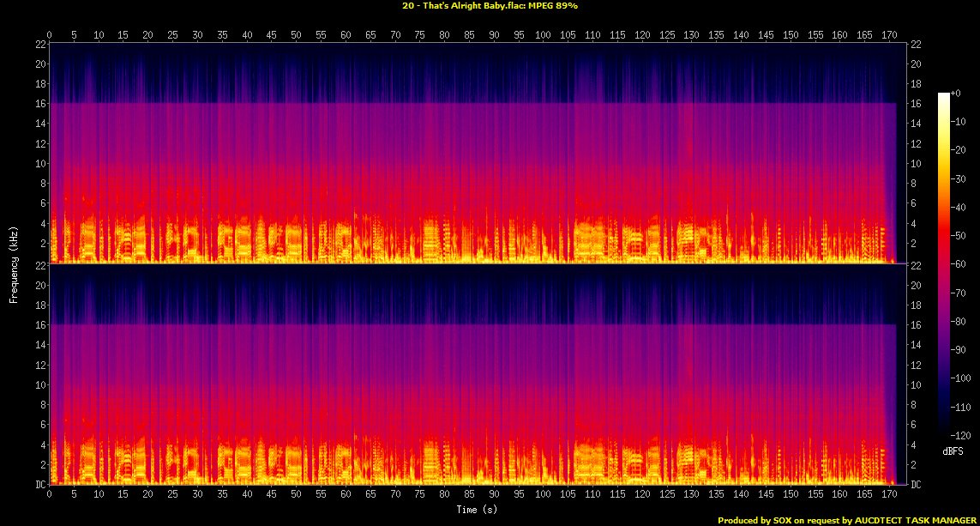Select the -60 label on the dBFS scale
This screenshot has width=980, height=526.
(961, 264)
